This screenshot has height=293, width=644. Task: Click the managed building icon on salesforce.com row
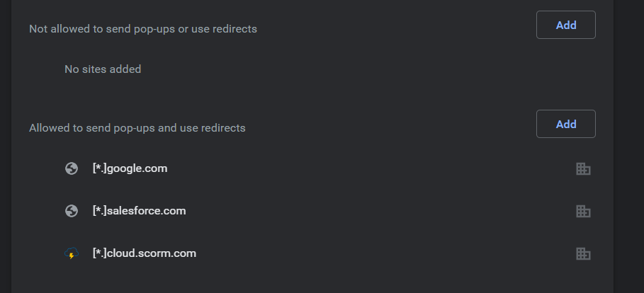583,211
